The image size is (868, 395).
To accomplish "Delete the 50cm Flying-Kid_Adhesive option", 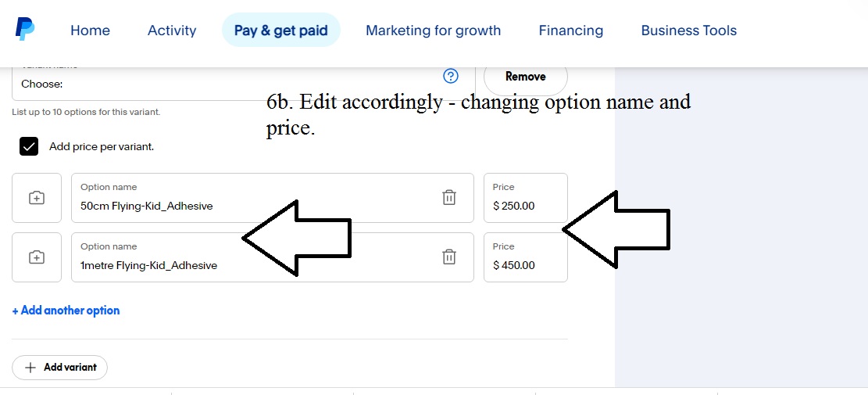I will (x=449, y=197).
